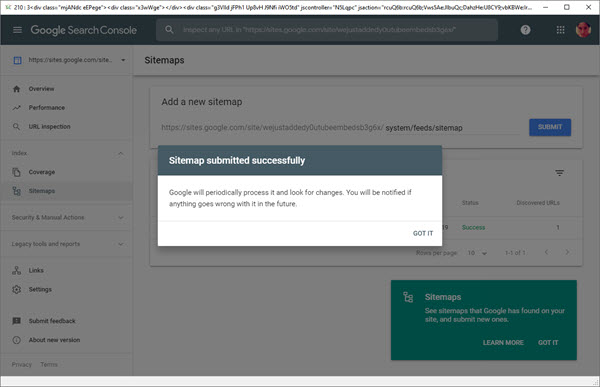
Task: Click the Discovered URLs column header
Action: [538, 203]
